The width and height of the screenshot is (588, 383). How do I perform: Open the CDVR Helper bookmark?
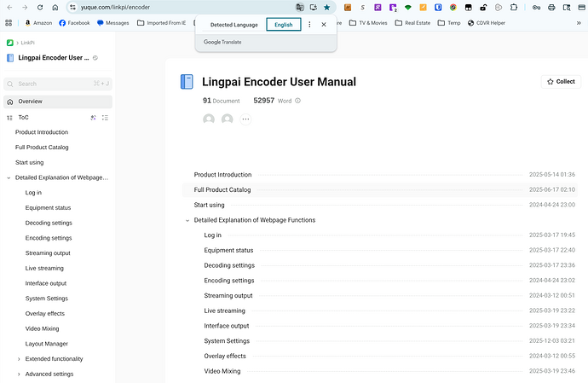[487, 23]
